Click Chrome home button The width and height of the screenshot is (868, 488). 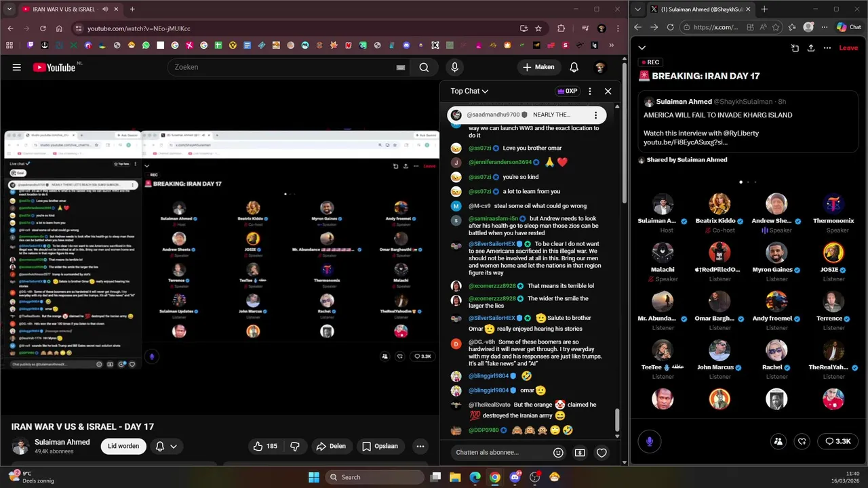pyautogui.click(x=59, y=28)
